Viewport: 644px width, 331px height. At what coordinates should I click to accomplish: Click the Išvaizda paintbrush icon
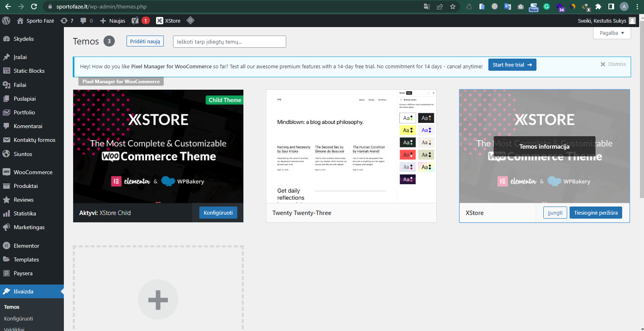(6, 291)
